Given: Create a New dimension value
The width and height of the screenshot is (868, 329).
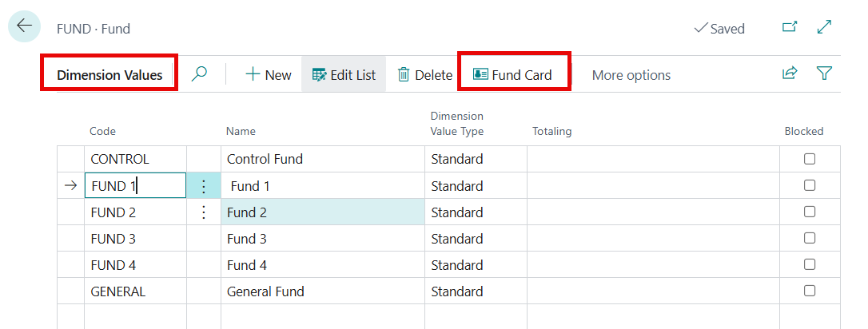Looking at the screenshot, I should click(x=268, y=75).
